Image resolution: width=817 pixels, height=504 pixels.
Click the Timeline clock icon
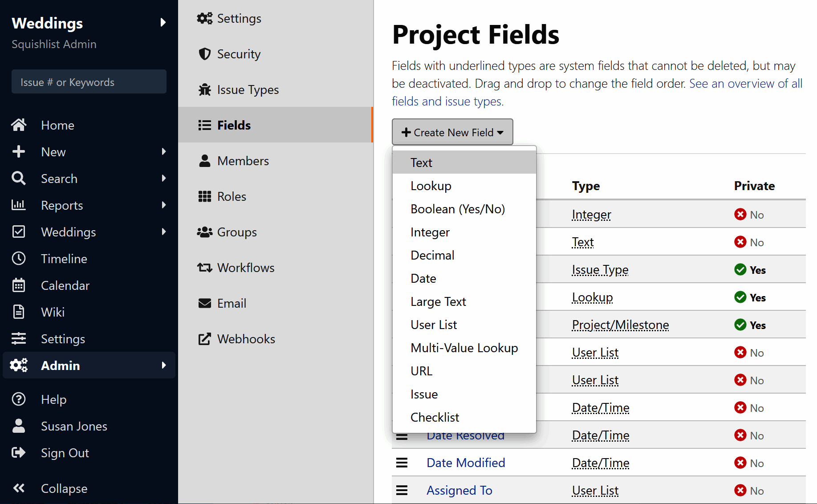[x=19, y=259]
